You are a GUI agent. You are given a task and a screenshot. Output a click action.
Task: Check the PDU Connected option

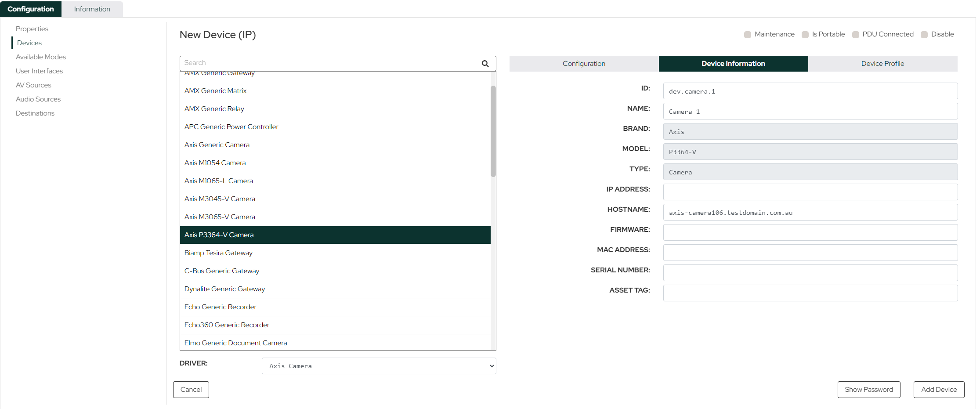[x=856, y=35]
